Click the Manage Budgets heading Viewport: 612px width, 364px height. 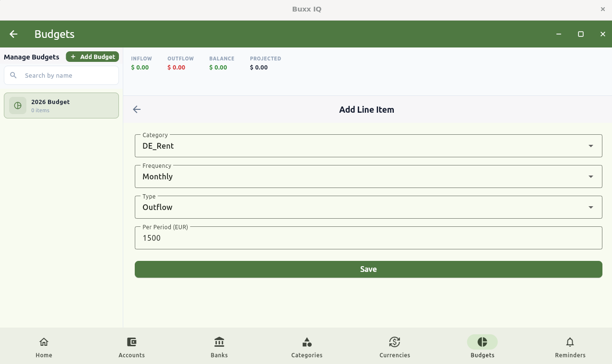pyautogui.click(x=32, y=57)
